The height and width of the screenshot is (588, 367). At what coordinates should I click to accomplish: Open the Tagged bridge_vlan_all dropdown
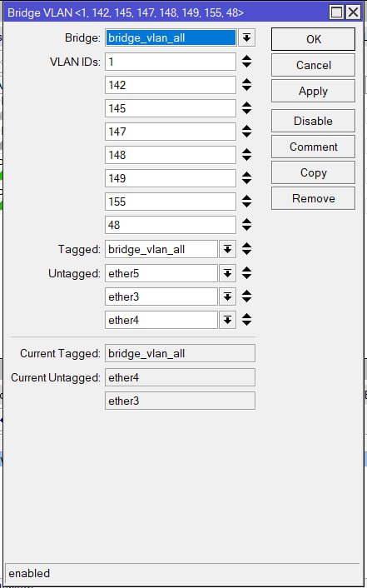227,249
